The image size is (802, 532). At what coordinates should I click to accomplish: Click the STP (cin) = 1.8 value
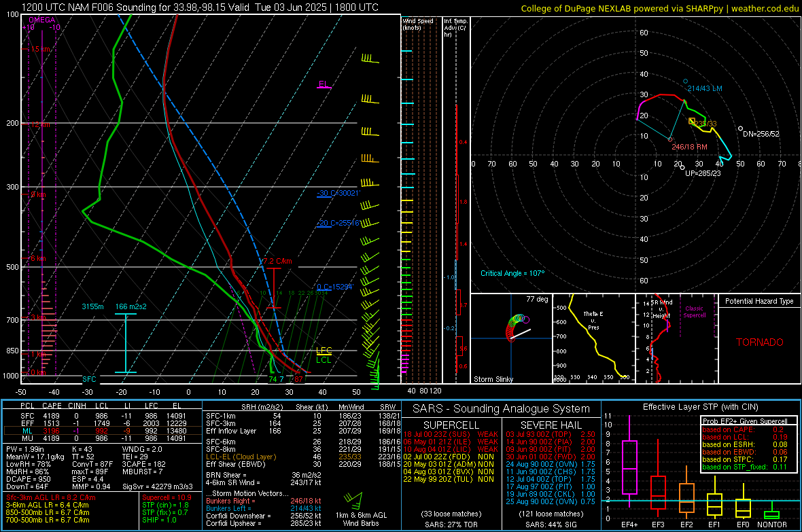click(x=165, y=505)
